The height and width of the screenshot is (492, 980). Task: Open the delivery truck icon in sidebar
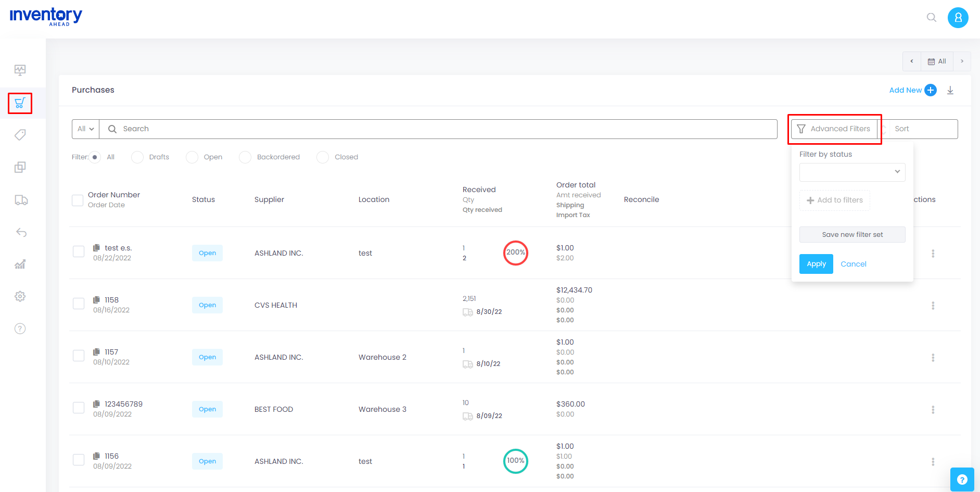pos(21,200)
